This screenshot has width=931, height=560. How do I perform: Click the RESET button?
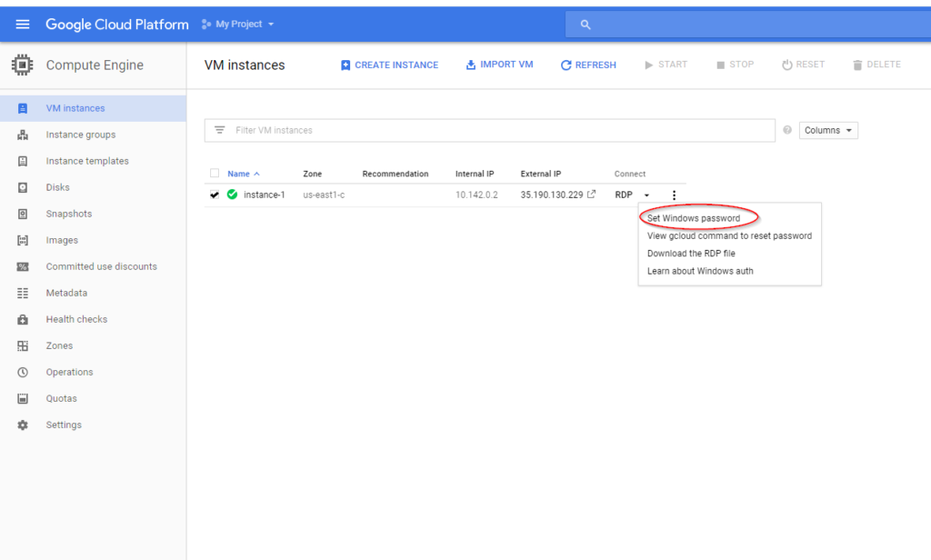coord(804,65)
